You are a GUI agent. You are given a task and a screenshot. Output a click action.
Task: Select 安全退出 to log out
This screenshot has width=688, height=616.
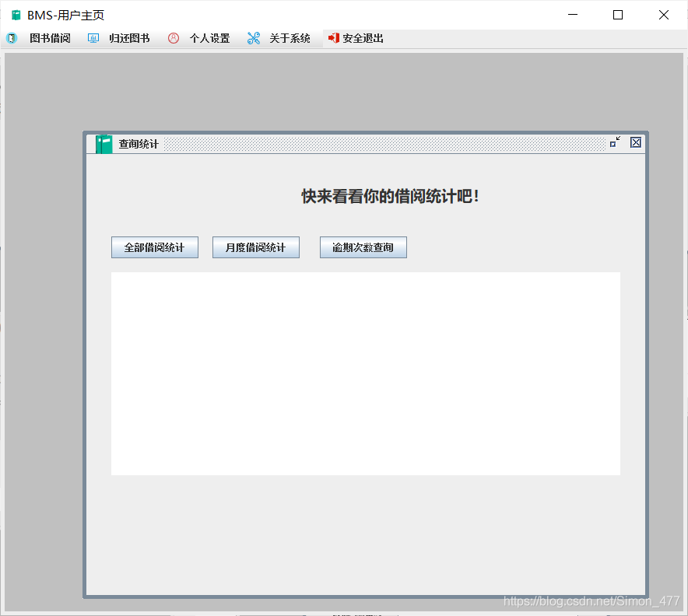[363, 38]
